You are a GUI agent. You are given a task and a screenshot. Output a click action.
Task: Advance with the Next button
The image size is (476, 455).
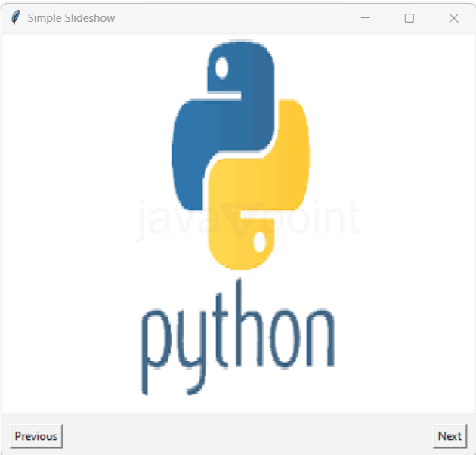pos(450,436)
